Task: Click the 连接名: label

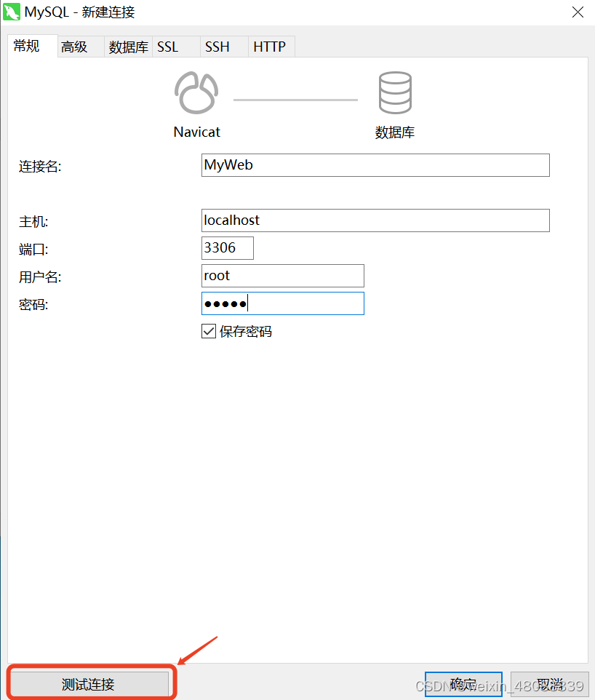Action: tap(40, 167)
